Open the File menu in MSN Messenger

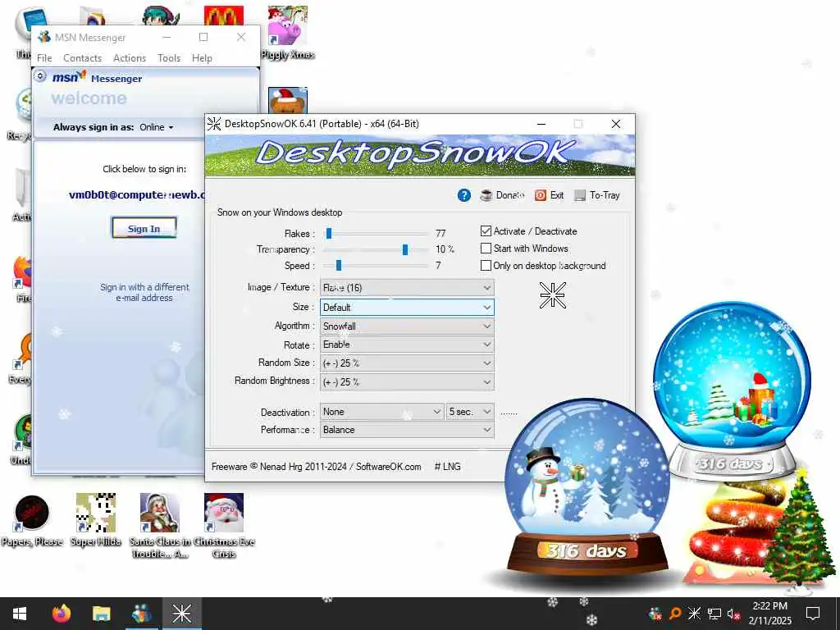coord(44,58)
